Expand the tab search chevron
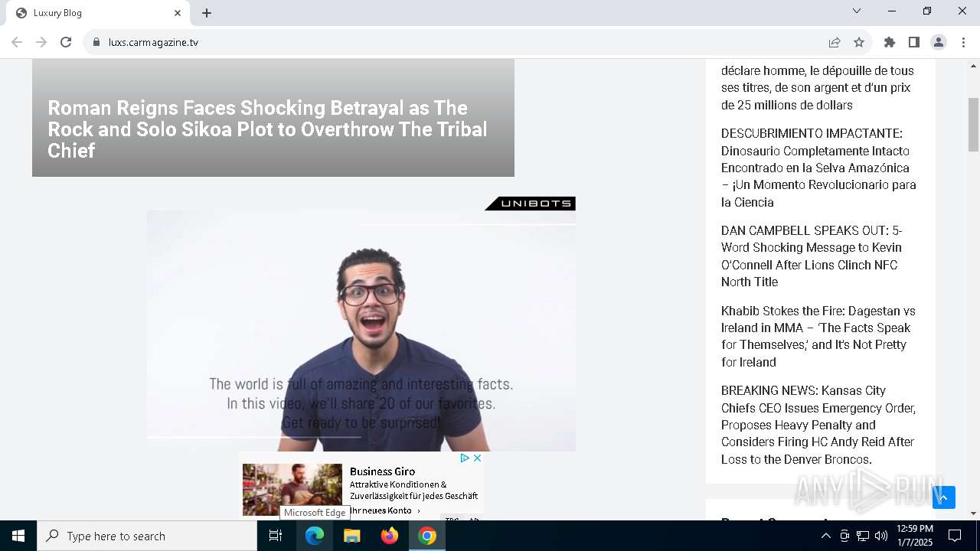Screen dimensions: 980x551 [857, 11]
